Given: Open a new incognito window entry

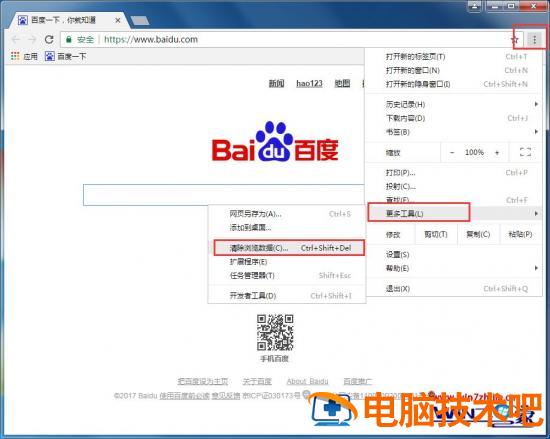Looking at the screenshot, I should (x=453, y=84).
